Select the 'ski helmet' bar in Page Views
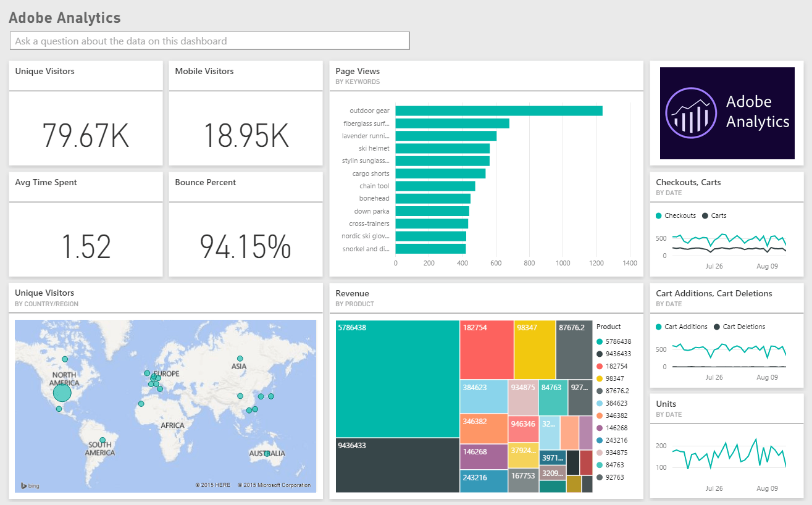 click(442, 148)
